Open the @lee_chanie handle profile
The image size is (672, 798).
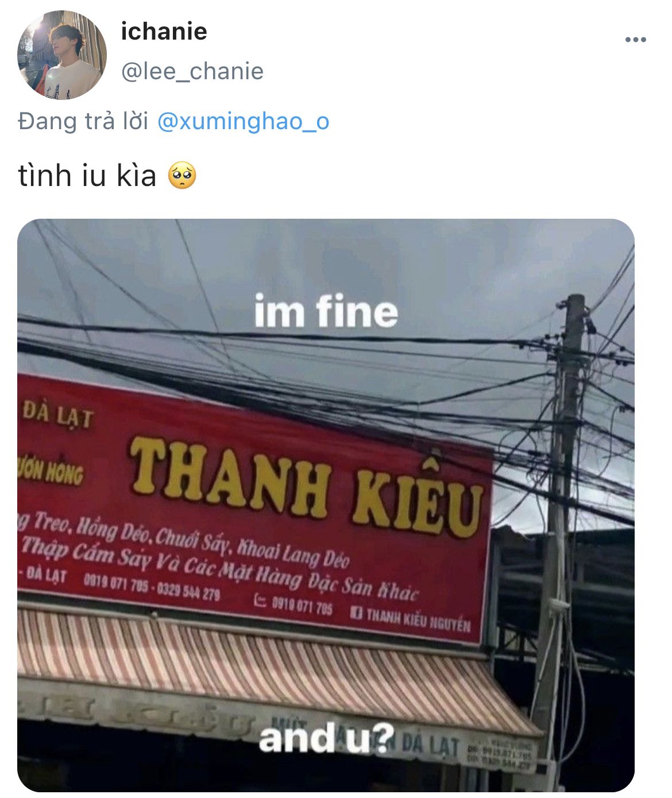click(x=192, y=71)
